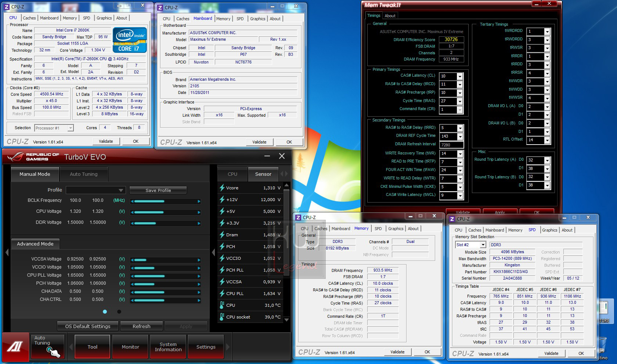Click the Intel Core i7 logo in CPU-Z

coord(130,40)
